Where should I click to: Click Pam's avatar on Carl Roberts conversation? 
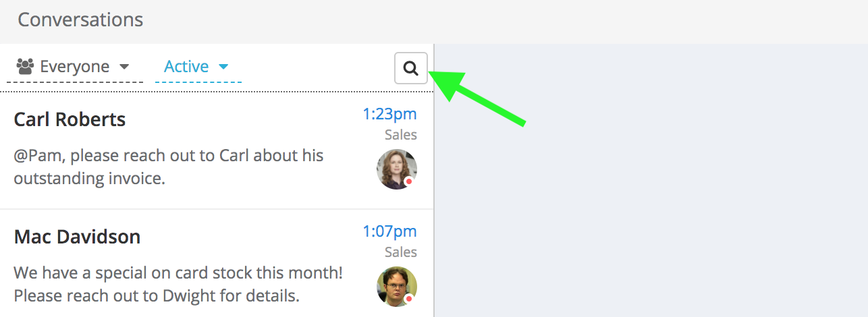(x=396, y=169)
